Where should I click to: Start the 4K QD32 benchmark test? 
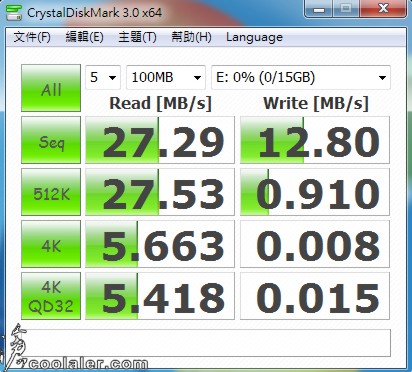(51, 296)
